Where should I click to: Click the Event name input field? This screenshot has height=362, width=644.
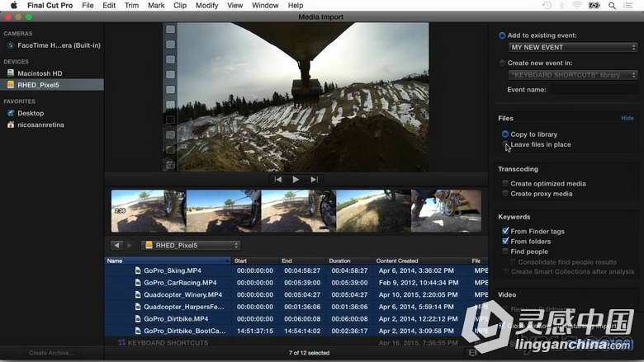point(594,90)
